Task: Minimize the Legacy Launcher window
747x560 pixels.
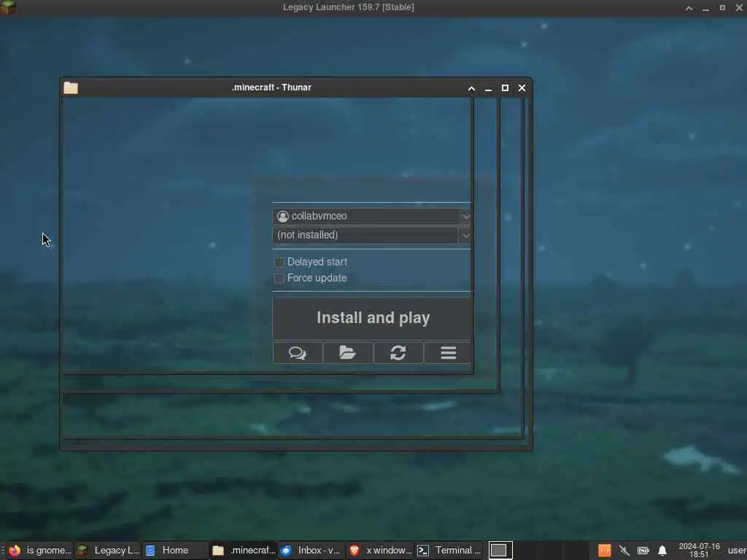Action: pos(705,7)
